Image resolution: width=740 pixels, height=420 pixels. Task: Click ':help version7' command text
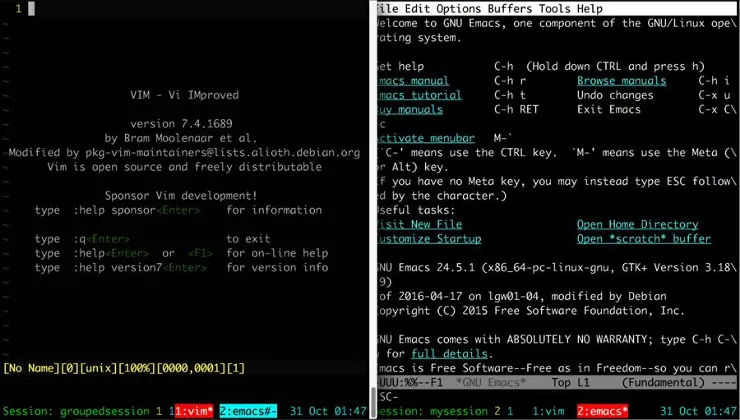click(118, 268)
